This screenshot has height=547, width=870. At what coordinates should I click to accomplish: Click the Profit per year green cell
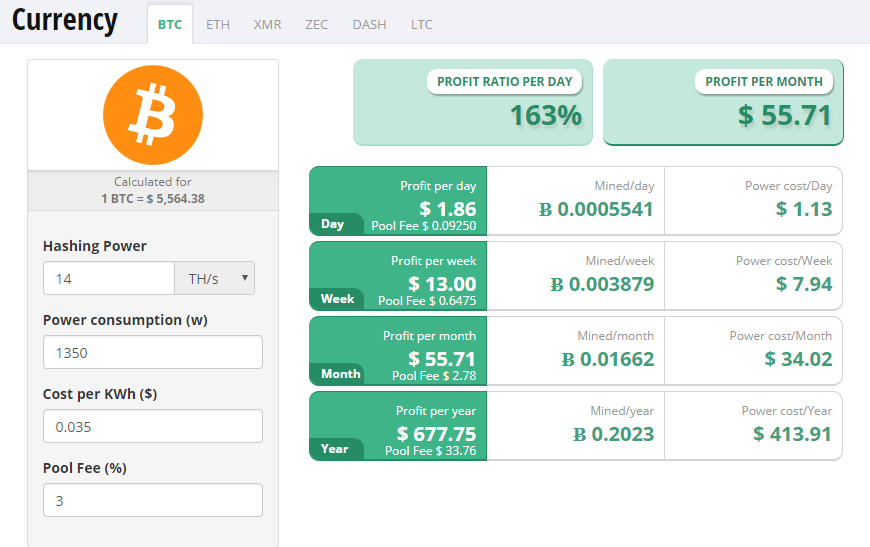[x=398, y=426]
